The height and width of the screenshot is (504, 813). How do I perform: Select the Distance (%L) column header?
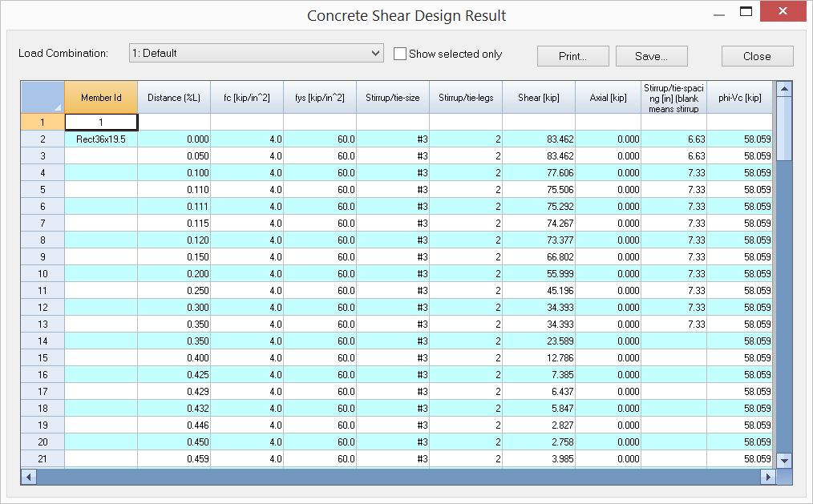[173, 96]
